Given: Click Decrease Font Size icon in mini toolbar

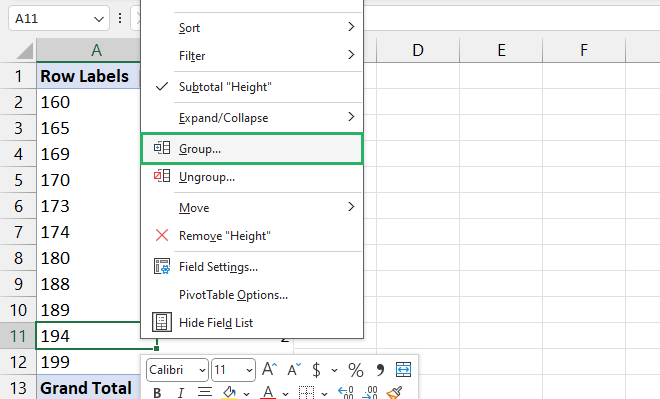Looking at the screenshot, I should [x=294, y=370].
